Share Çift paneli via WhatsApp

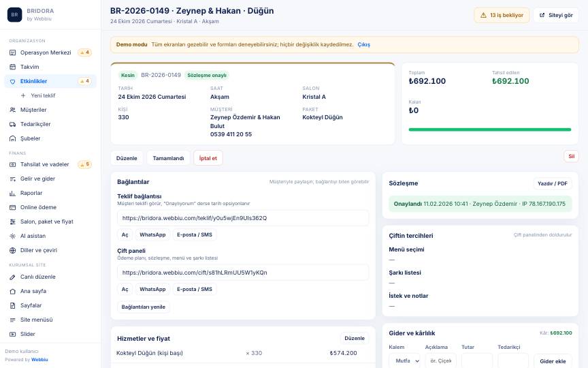point(152,289)
